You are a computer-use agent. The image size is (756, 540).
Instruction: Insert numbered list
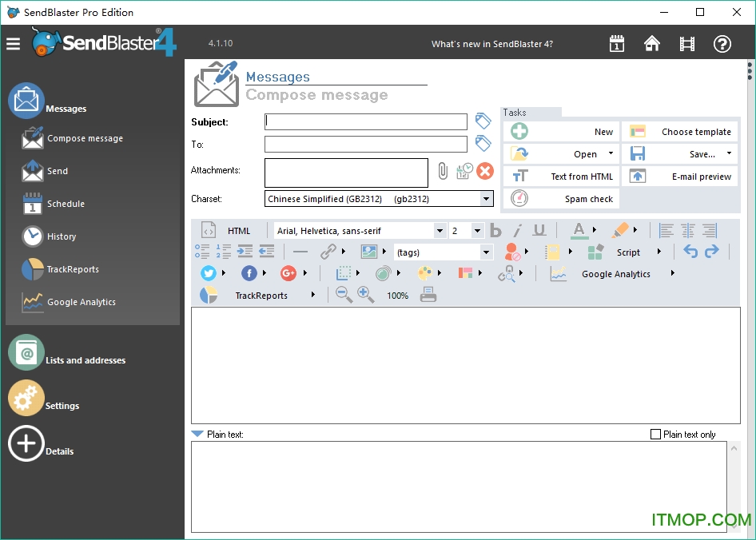pos(223,251)
